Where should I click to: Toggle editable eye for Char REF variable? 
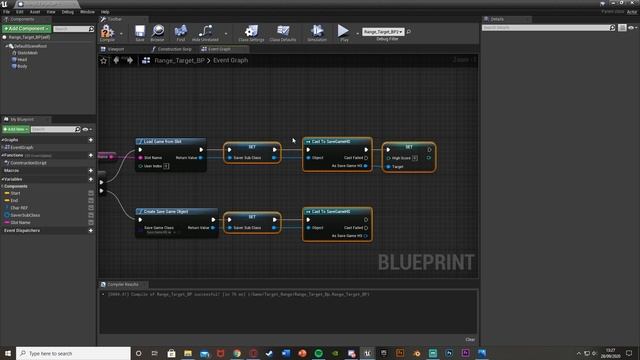click(x=91, y=208)
